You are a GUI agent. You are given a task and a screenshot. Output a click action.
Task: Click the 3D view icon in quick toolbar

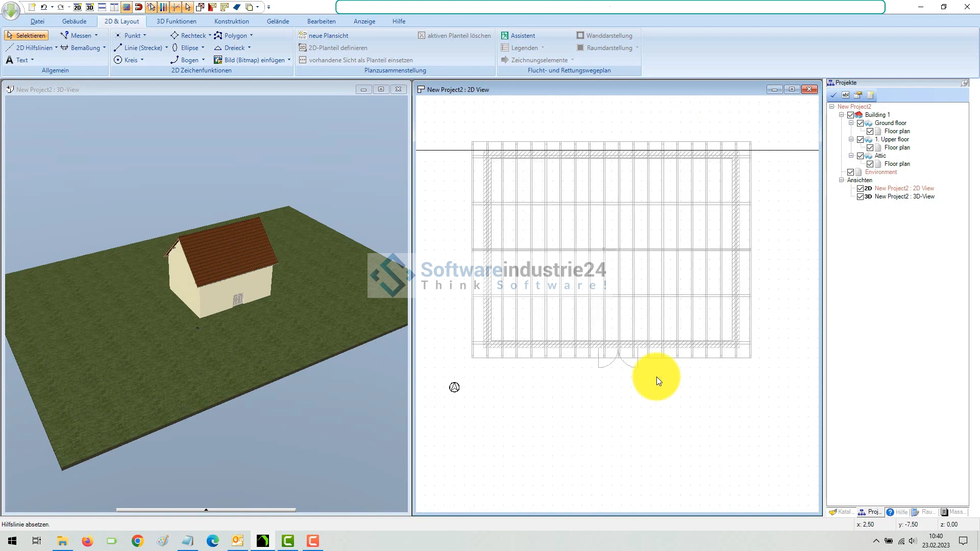click(89, 7)
